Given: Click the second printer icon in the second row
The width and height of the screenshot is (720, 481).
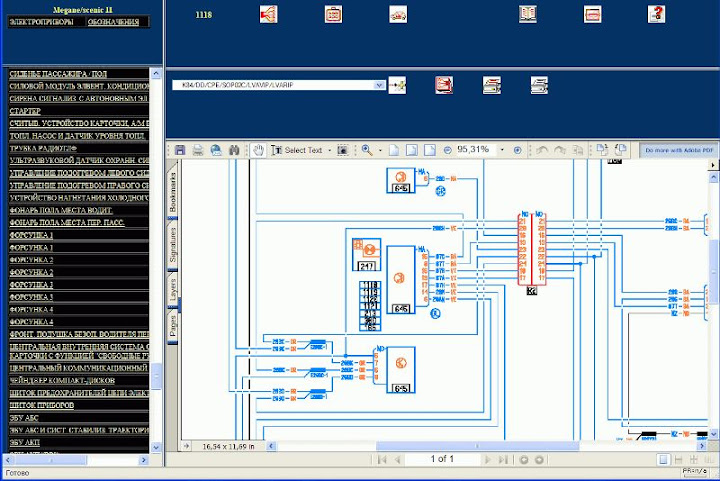Looking at the screenshot, I should tap(539, 85).
